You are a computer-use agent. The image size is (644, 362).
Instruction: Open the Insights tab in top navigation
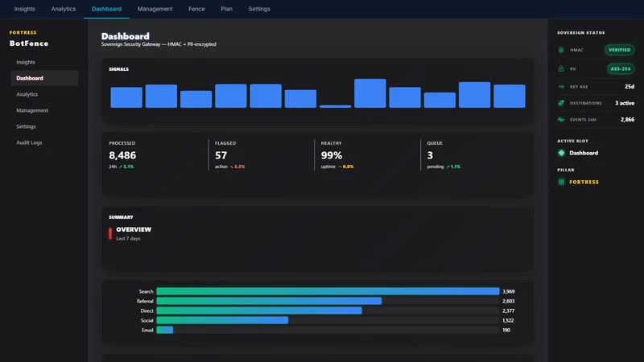click(25, 9)
